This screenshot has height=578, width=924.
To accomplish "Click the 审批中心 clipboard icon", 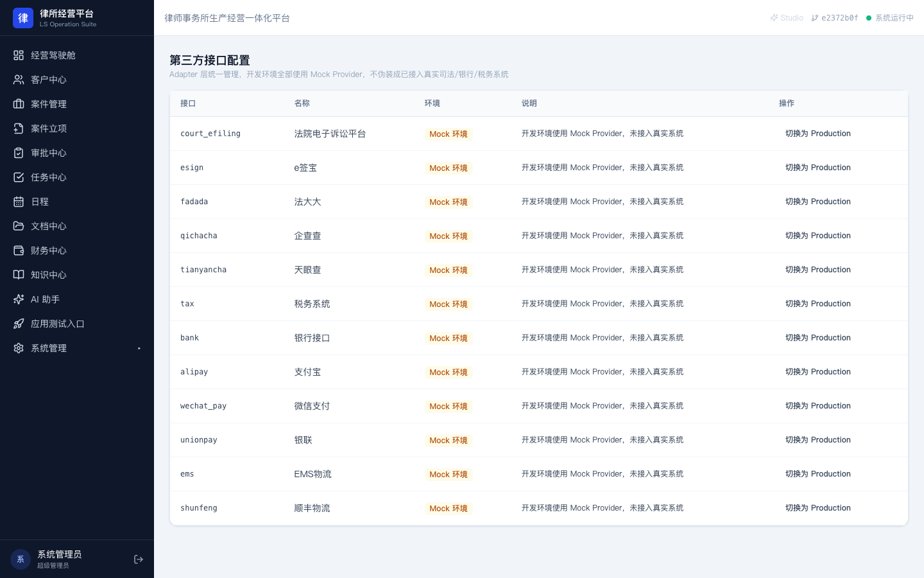I will click(19, 153).
